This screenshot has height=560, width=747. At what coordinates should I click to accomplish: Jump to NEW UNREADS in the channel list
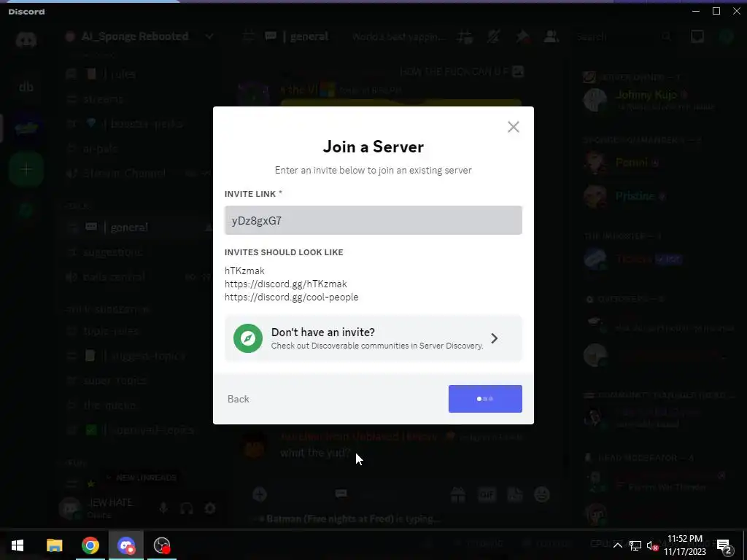click(x=141, y=478)
